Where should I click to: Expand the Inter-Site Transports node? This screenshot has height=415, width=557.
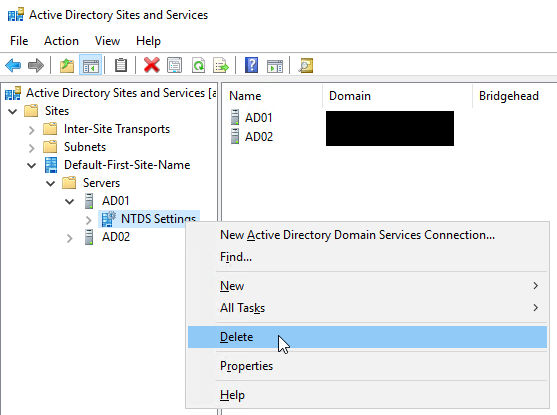tap(32, 130)
